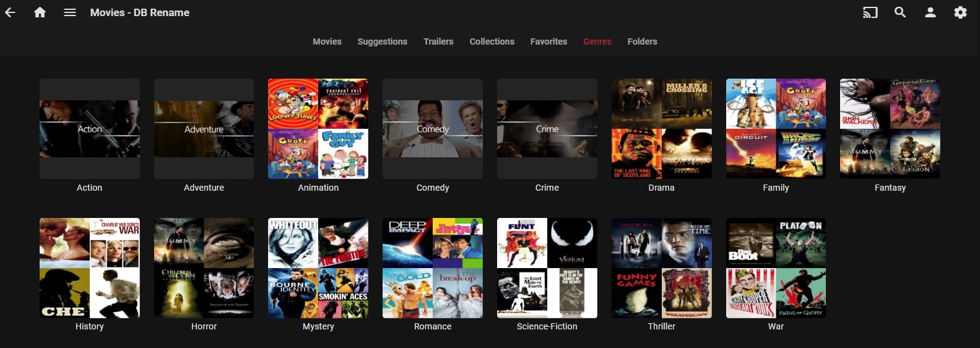The width and height of the screenshot is (980, 348).
Task: Open the Thriller genre poster collage
Action: click(x=662, y=268)
